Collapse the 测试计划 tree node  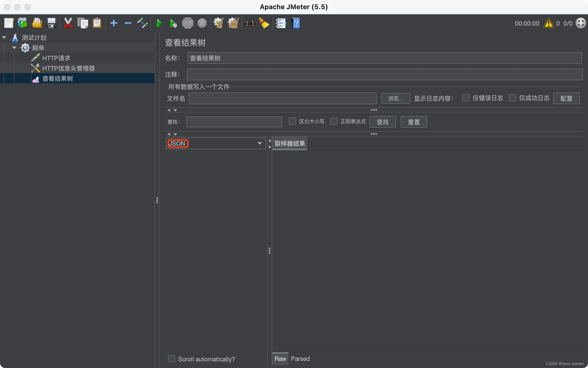(4, 38)
